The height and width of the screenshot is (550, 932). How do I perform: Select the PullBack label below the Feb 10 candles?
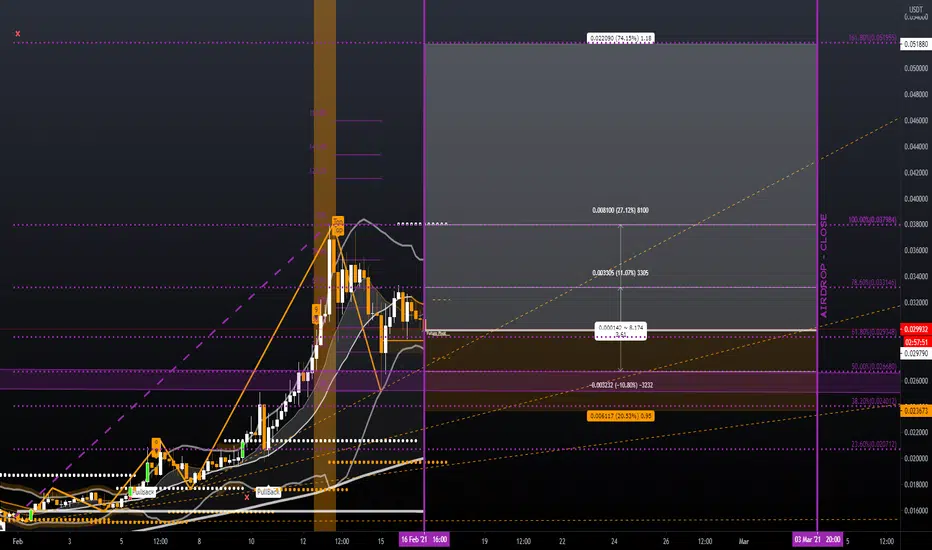[268, 492]
